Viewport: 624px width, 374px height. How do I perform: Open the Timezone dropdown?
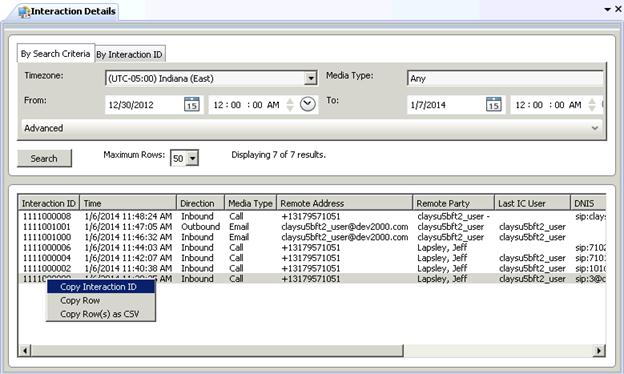[310, 78]
